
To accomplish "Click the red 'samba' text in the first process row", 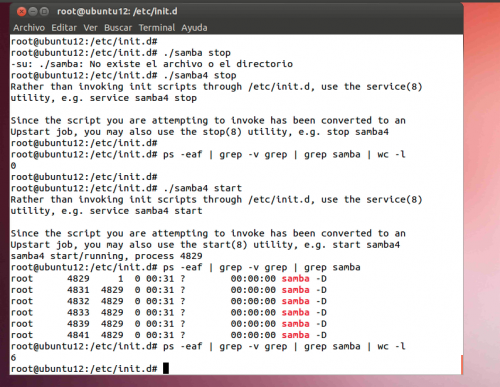I will [x=296, y=279].
